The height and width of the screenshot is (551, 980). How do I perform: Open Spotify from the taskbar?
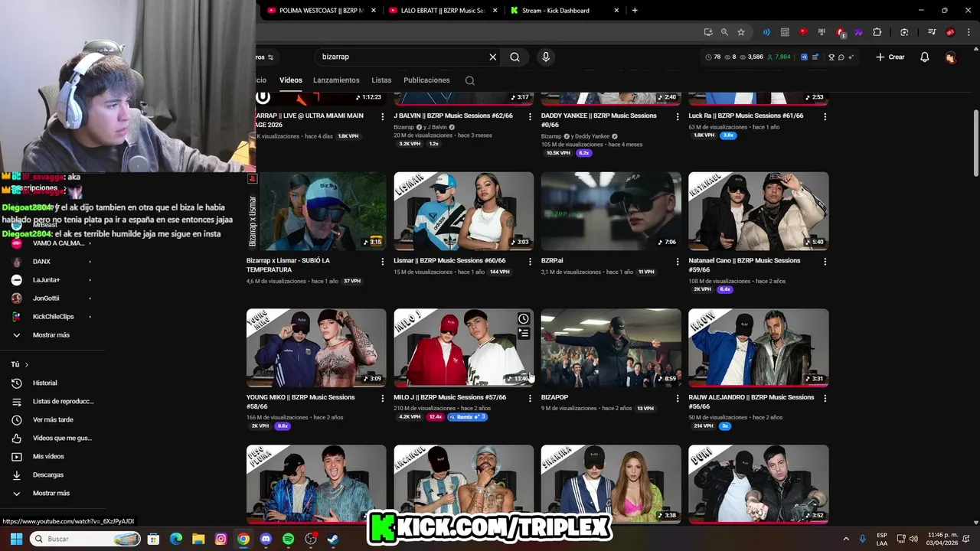click(288, 539)
